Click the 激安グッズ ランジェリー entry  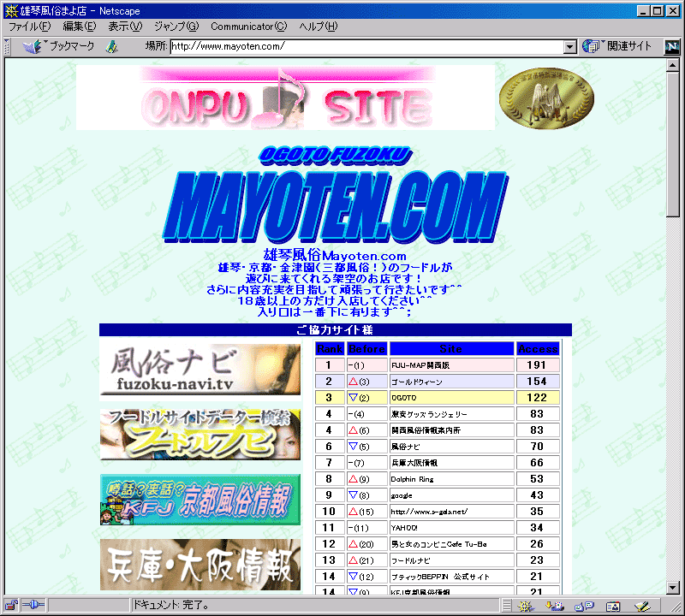coord(430,414)
